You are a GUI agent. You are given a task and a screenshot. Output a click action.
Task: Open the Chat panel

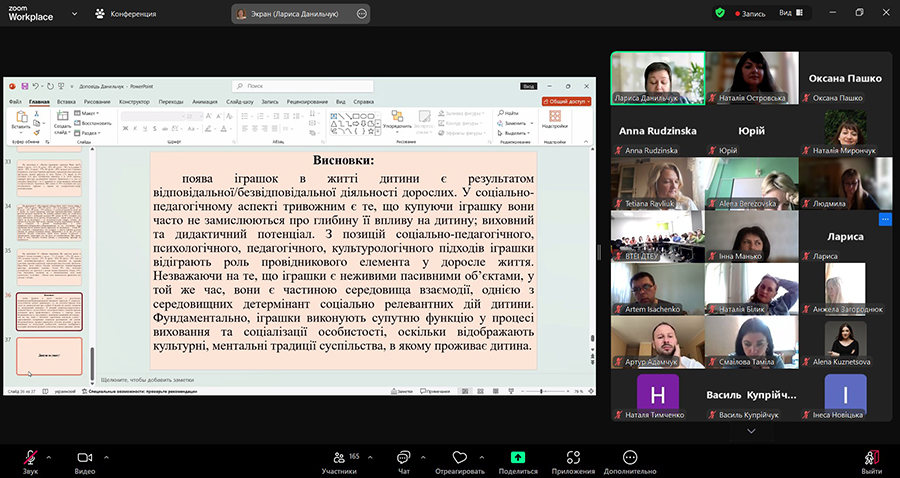(x=404, y=458)
